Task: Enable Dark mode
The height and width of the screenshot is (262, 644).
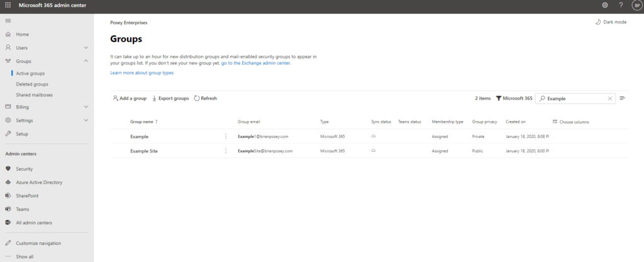Action: [611, 22]
